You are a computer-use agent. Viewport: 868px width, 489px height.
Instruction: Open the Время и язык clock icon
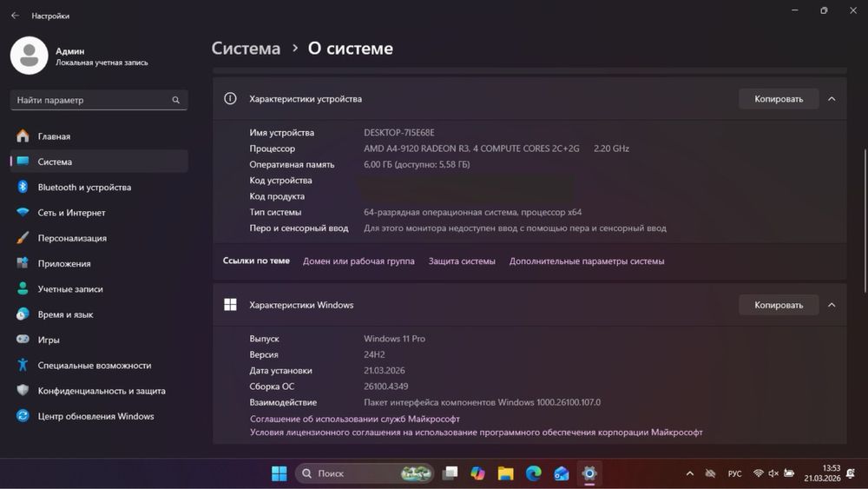point(23,314)
